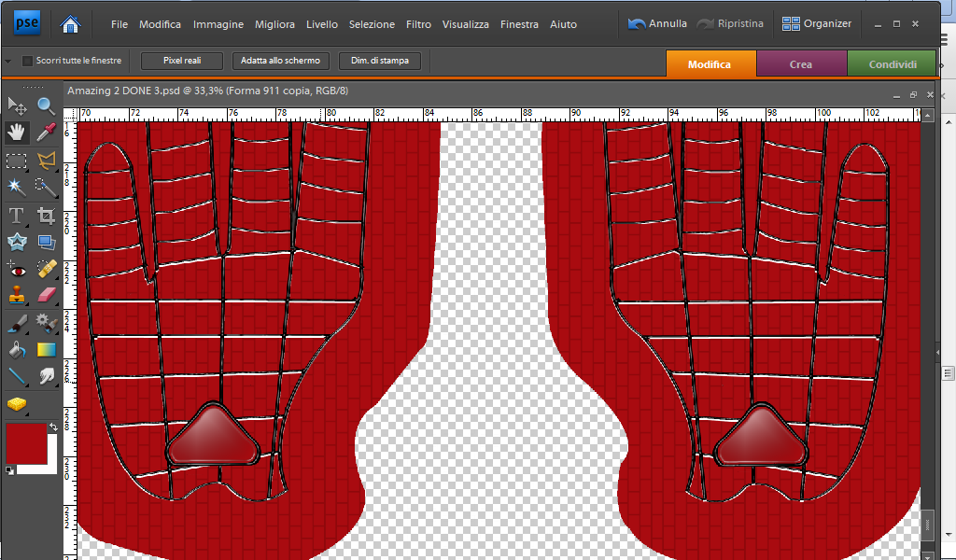The image size is (956, 560).
Task: Reset default black and white colors
Action: [9, 469]
